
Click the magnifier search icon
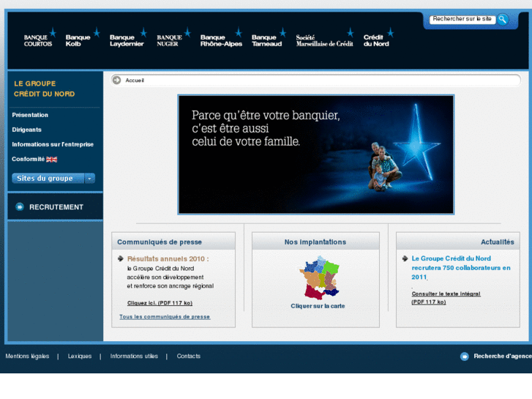pyautogui.click(x=503, y=19)
